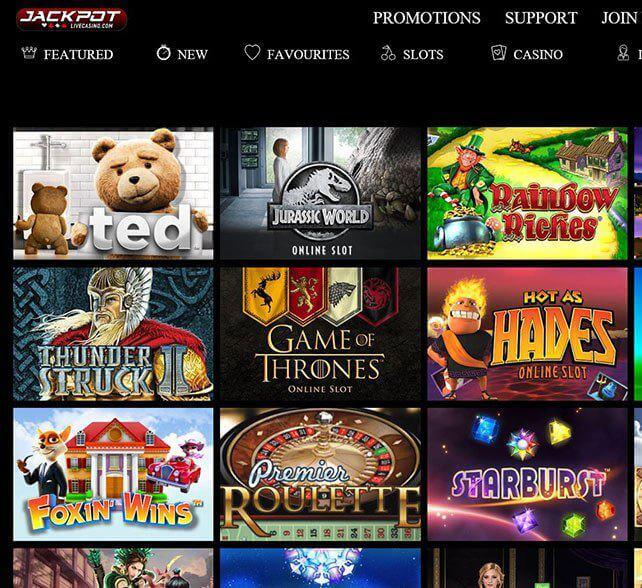Click the cherries icon beside Slots
Image resolution: width=642 pixels, height=588 pixels.
(388, 53)
